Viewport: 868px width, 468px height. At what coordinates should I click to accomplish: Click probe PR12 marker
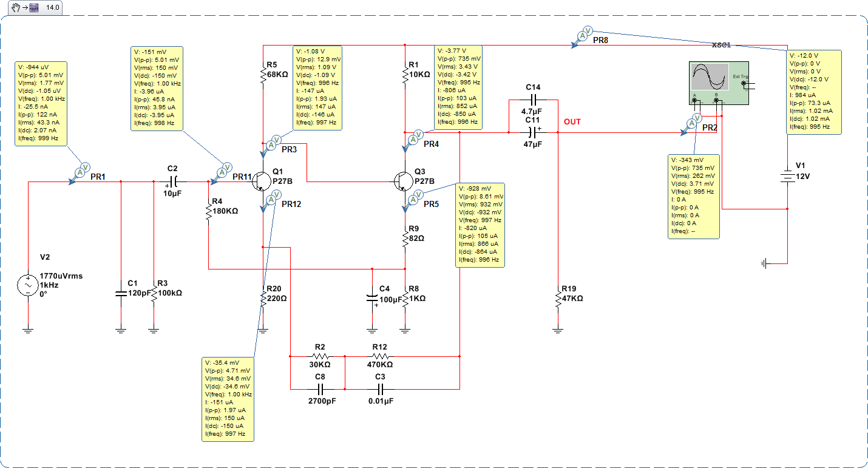pyautogui.click(x=270, y=200)
